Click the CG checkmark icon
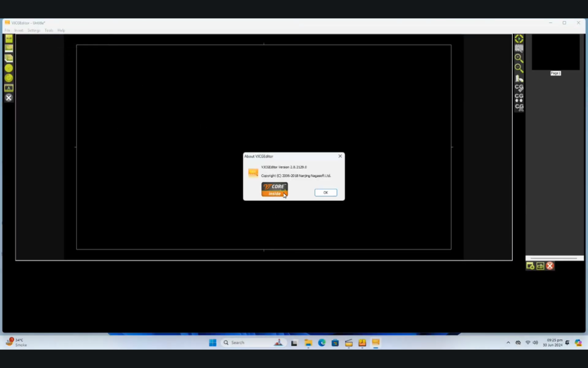Viewport: 588px width, 368px height. click(519, 88)
